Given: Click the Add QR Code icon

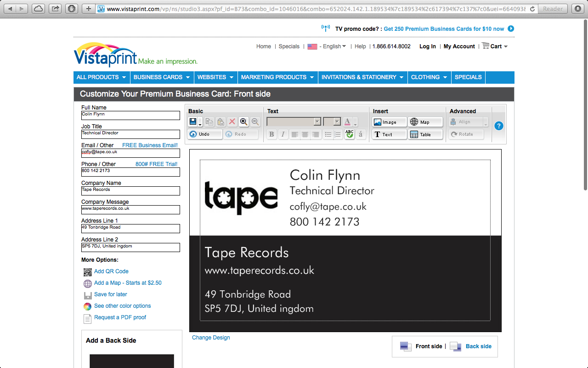Looking at the screenshot, I should pyautogui.click(x=88, y=272).
